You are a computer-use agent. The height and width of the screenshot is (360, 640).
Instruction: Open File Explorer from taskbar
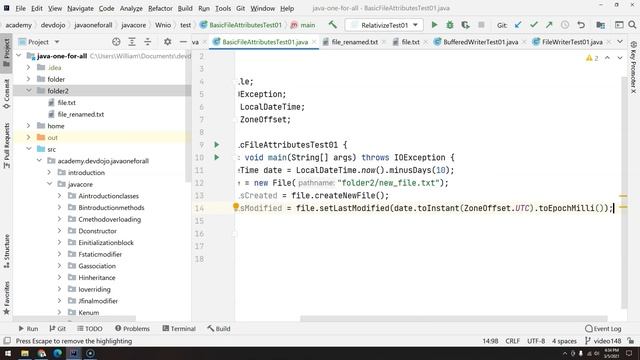click(25, 353)
